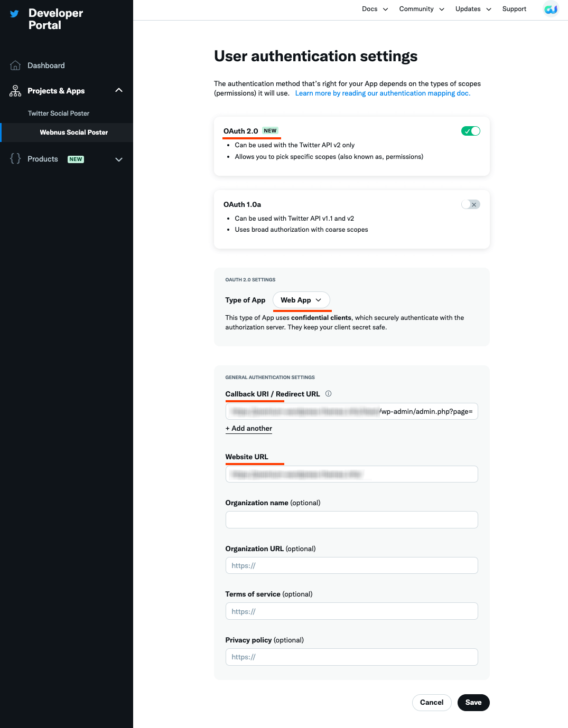Open the Community dropdown menu

422,9
